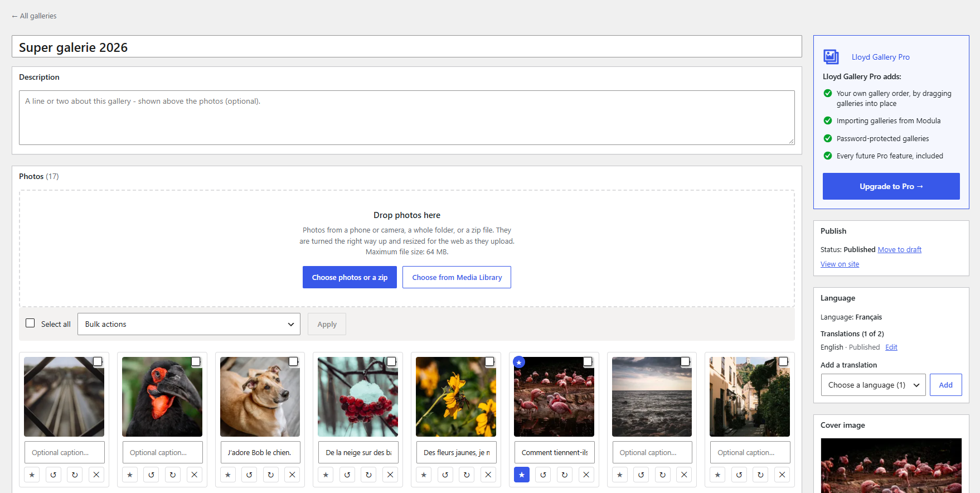Remove the Bob le chien dog photo
The image size is (980, 493).
pyautogui.click(x=292, y=475)
